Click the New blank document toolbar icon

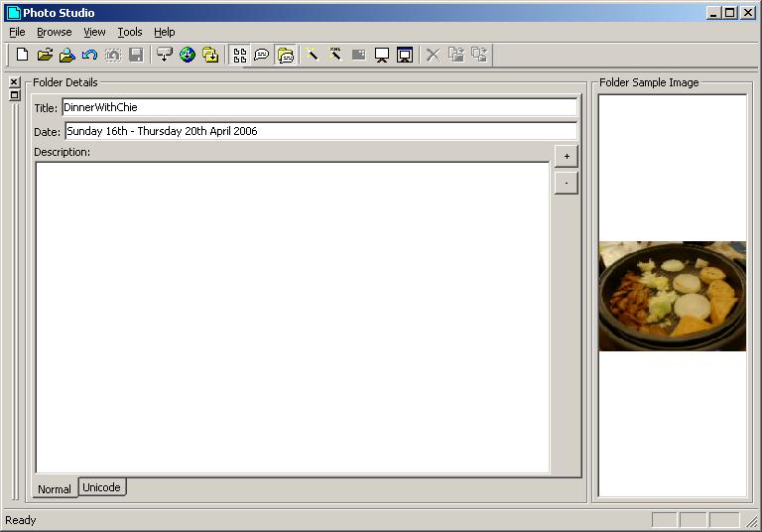[x=22, y=55]
